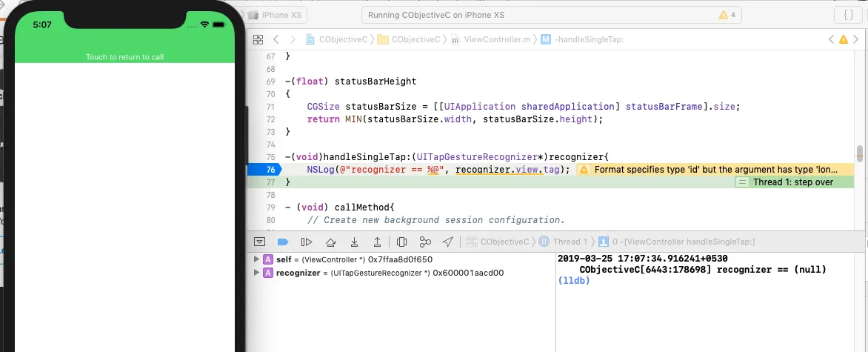Click CObjectiveC folder in jump bar
This screenshot has height=352, width=868.
pos(409,39)
